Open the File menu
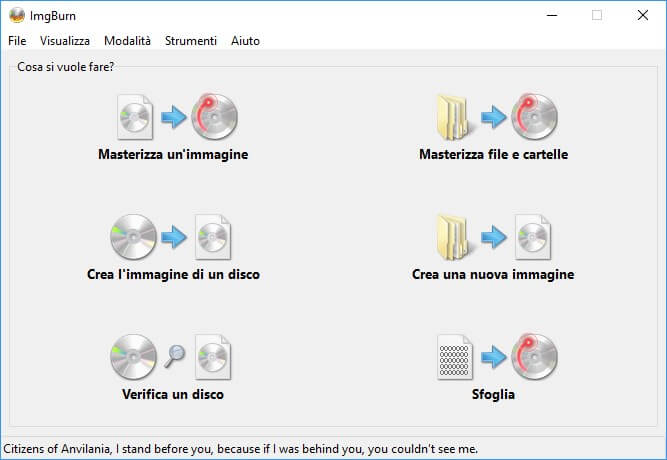The image size is (667, 460). click(17, 41)
